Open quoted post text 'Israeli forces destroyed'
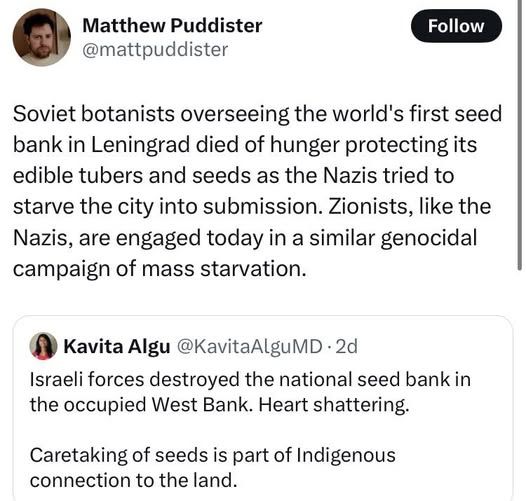526x501 pixels. (250, 380)
